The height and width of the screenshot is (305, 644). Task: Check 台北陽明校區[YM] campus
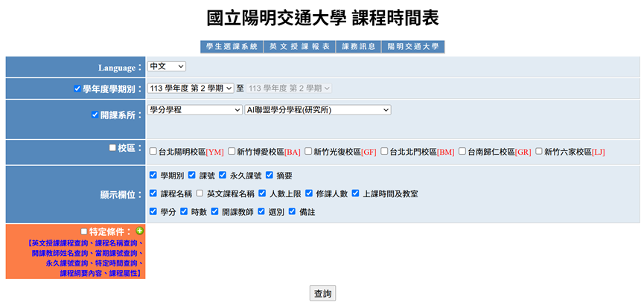[153, 152]
